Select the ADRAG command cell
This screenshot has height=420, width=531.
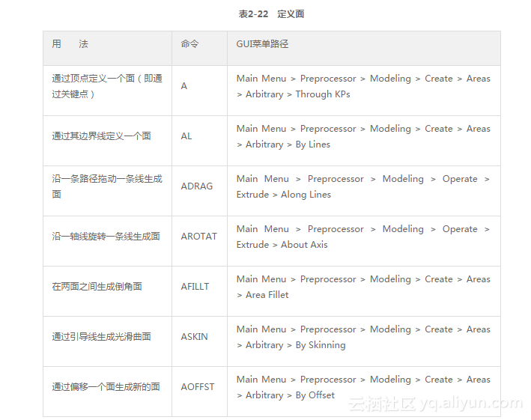[197, 186]
